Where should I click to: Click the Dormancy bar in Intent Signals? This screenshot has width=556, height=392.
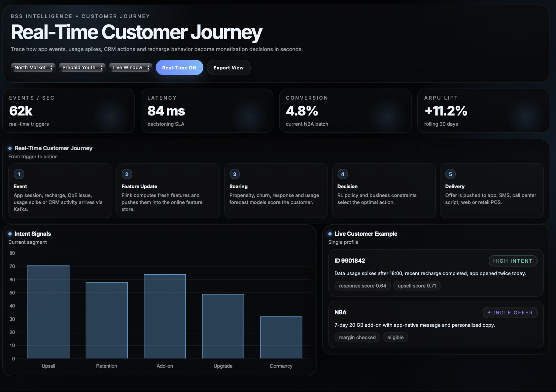281,337
